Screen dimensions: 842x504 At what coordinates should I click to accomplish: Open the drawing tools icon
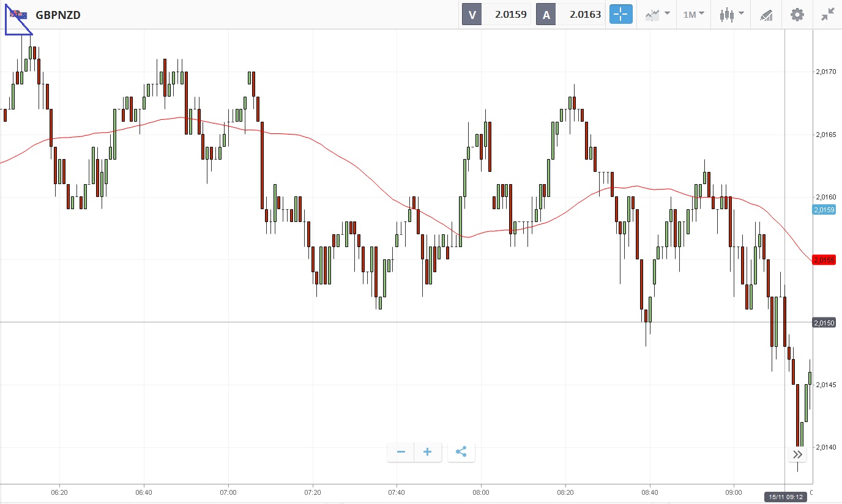[766, 15]
